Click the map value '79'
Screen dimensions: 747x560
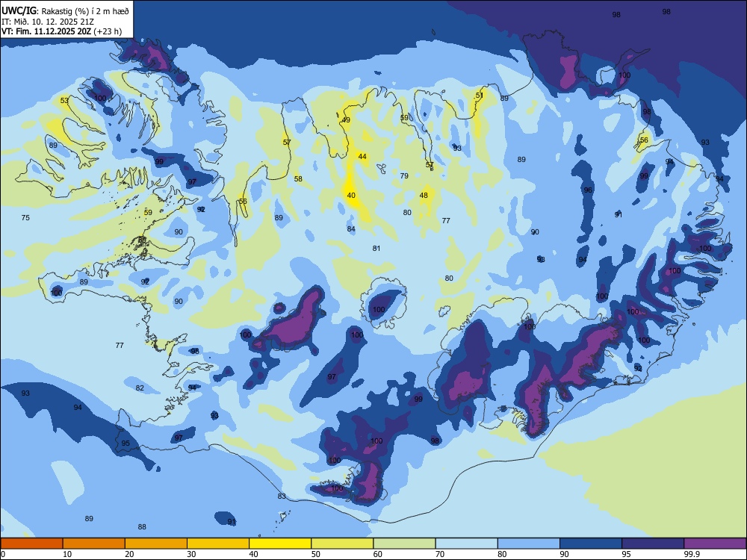coord(404,175)
